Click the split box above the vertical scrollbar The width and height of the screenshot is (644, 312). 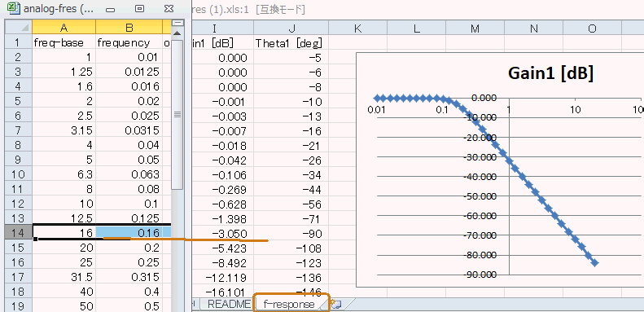[177, 23]
